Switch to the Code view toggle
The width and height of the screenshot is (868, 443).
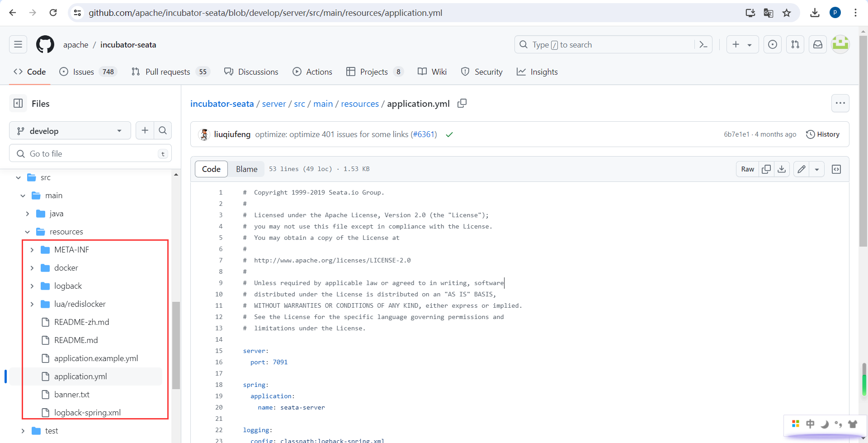tap(211, 169)
